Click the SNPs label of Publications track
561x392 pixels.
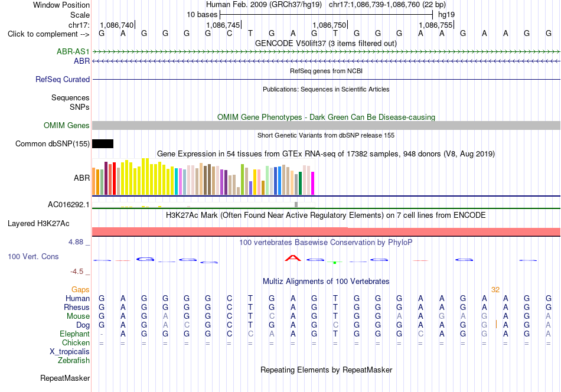80,107
